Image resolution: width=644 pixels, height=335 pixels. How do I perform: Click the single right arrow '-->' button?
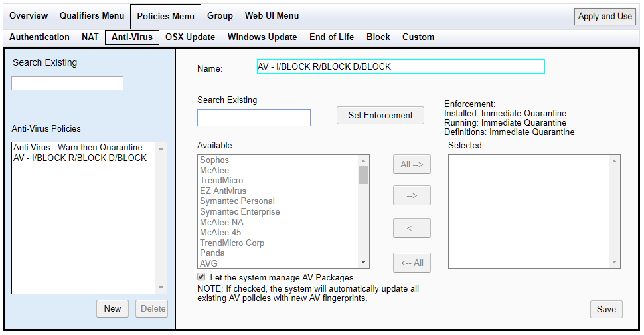point(412,195)
